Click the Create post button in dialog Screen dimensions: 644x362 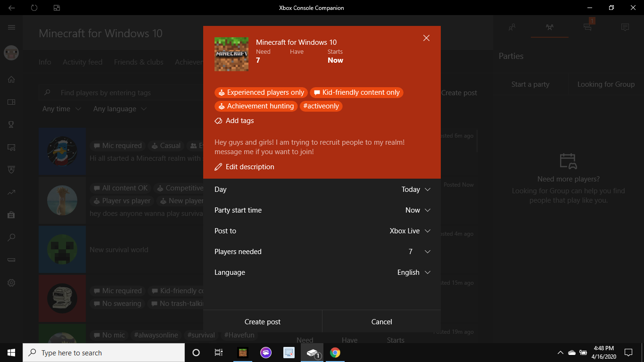[263, 322]
